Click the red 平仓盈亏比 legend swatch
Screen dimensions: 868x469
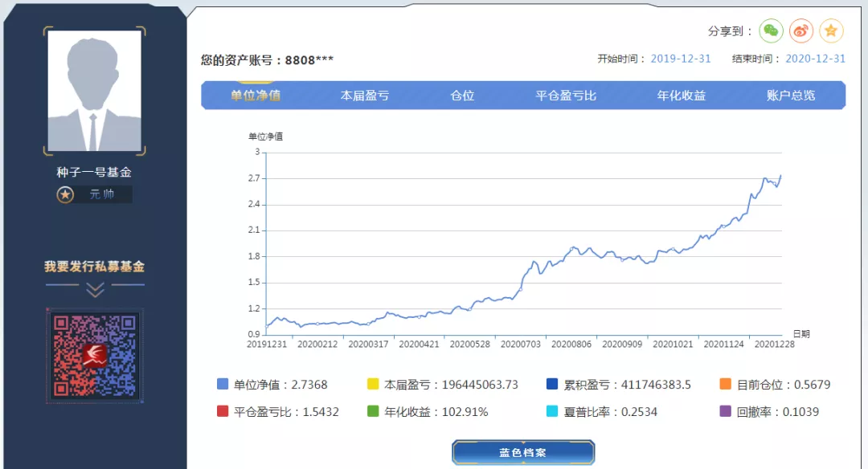pos(223,411)
